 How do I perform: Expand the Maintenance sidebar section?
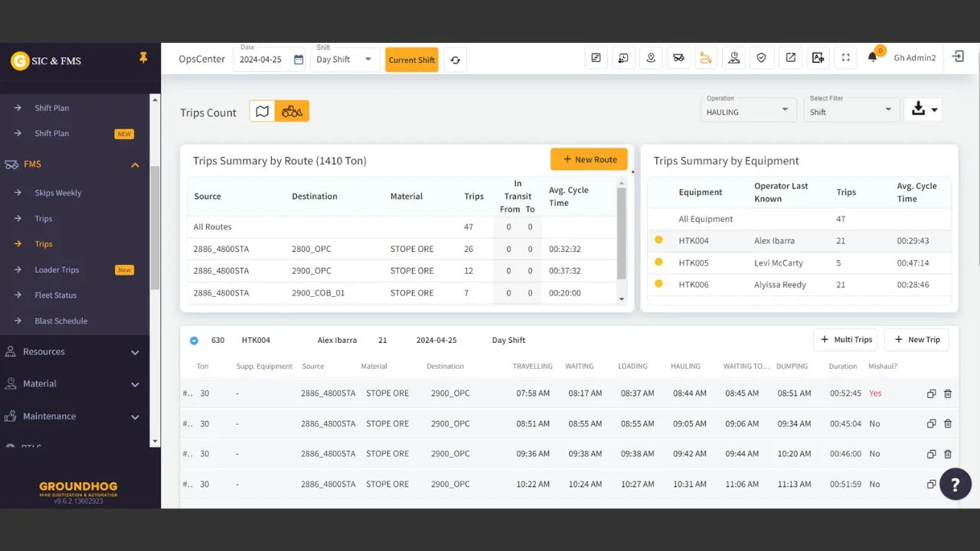click(135, 417)
